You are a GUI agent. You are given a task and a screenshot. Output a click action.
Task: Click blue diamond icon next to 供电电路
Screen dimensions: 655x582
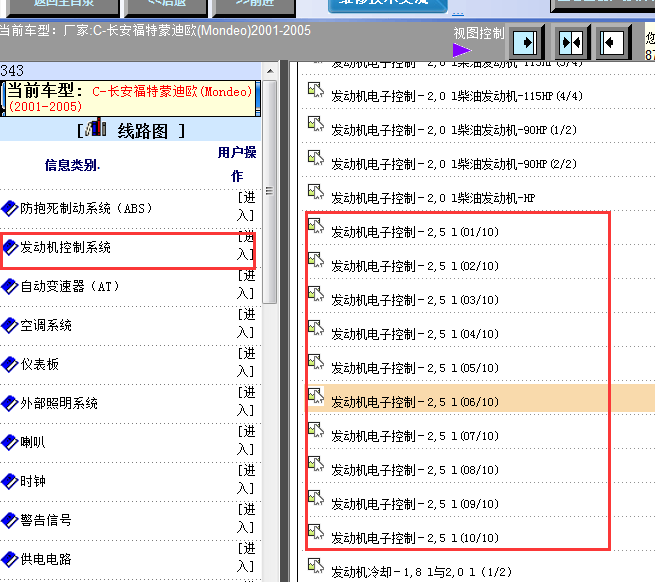[x=9, y=559]
